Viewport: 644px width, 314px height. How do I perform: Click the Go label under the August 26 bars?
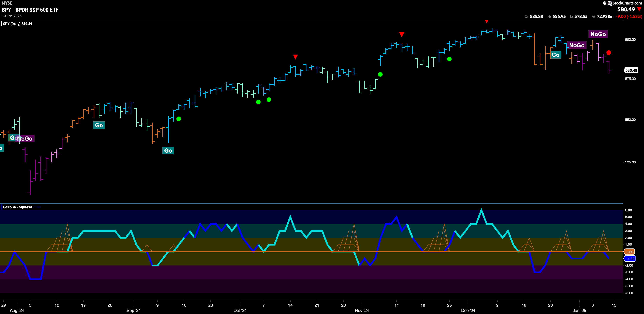point(99,125)
